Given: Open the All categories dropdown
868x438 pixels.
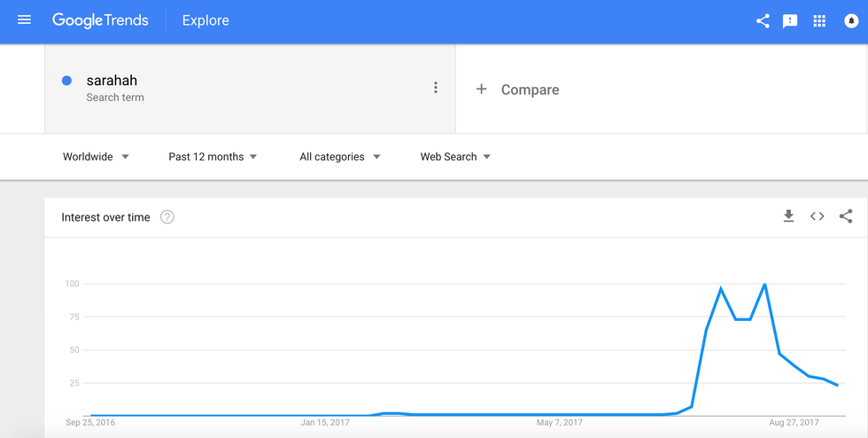Looking at the screenshot, I should [339, 157].
